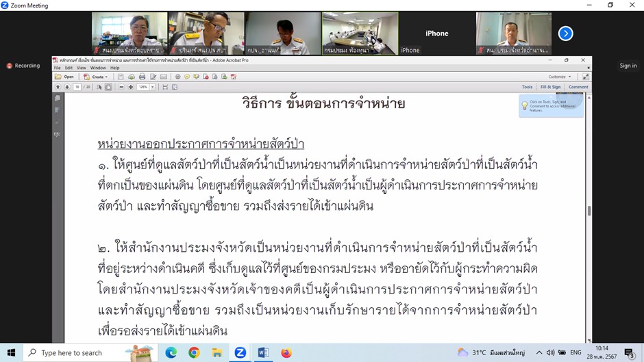Open page thumbnails panel in left sidebar
644x362 pixels.
click(58, 99)
